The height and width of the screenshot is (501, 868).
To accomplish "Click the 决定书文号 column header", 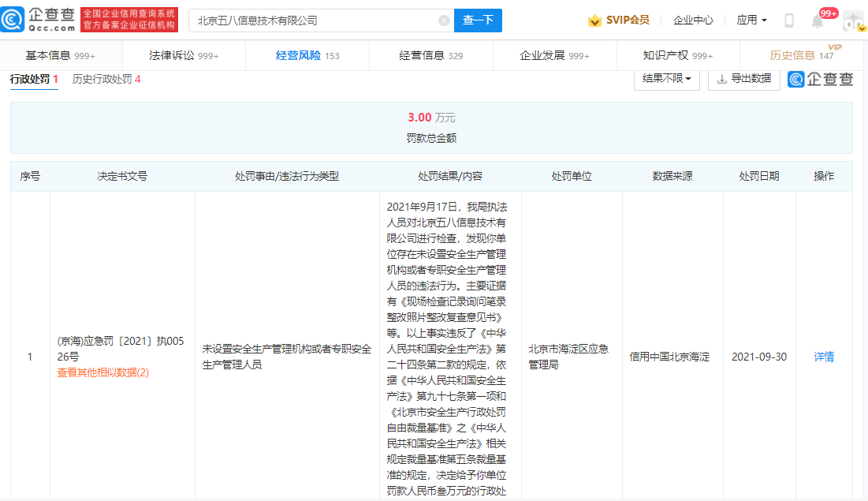I will coord(122,176).
